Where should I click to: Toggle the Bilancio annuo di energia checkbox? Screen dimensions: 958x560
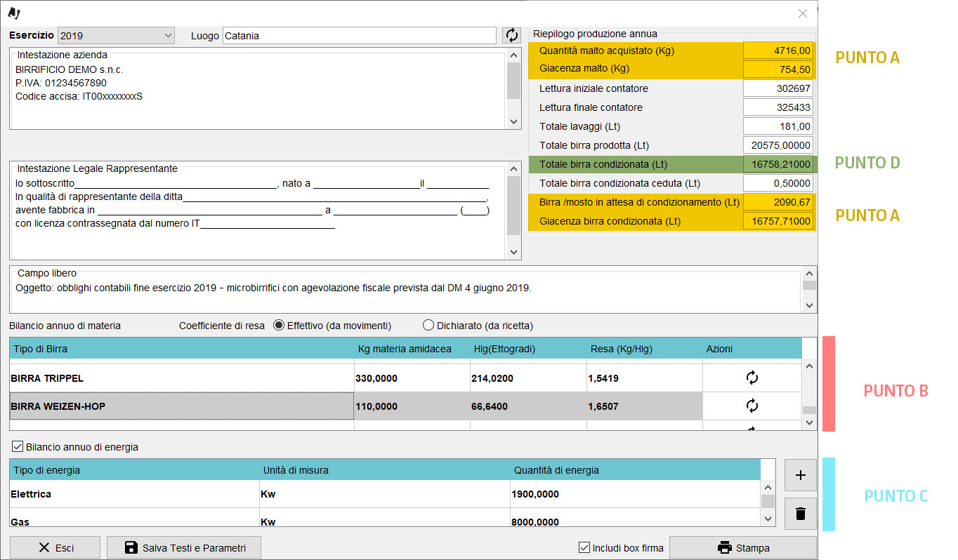point(18,446)
